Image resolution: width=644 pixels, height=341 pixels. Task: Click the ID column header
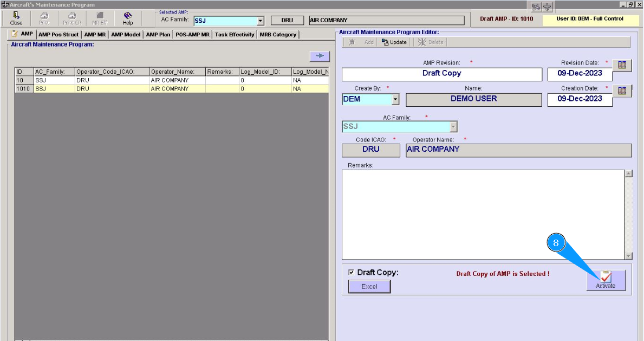coord(24,72)
